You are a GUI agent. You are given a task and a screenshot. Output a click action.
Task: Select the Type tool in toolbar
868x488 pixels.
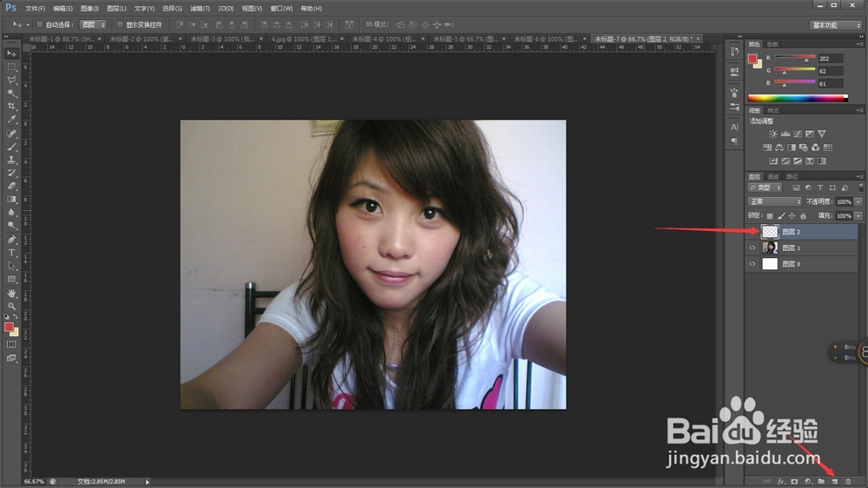11,253
